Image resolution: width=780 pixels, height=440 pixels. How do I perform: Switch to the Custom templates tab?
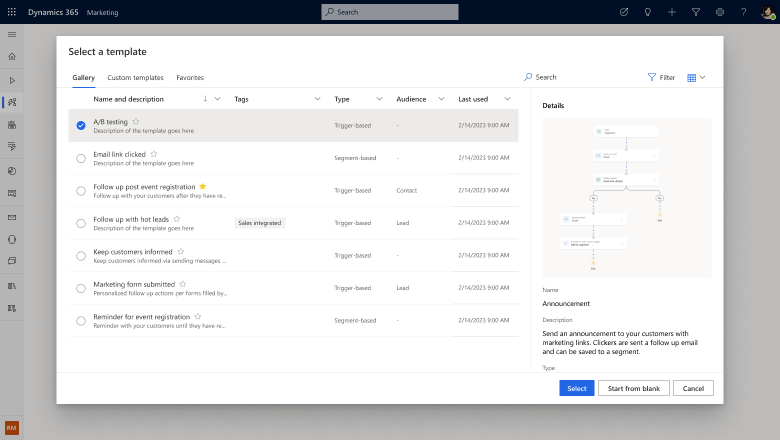coord(135,77)
